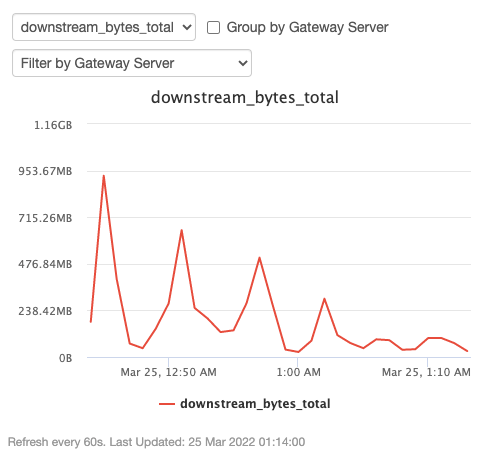Click the 715.26MB y-axis label
The height and width of the screenshot is (467, 491).
click(x=45, y=218)
